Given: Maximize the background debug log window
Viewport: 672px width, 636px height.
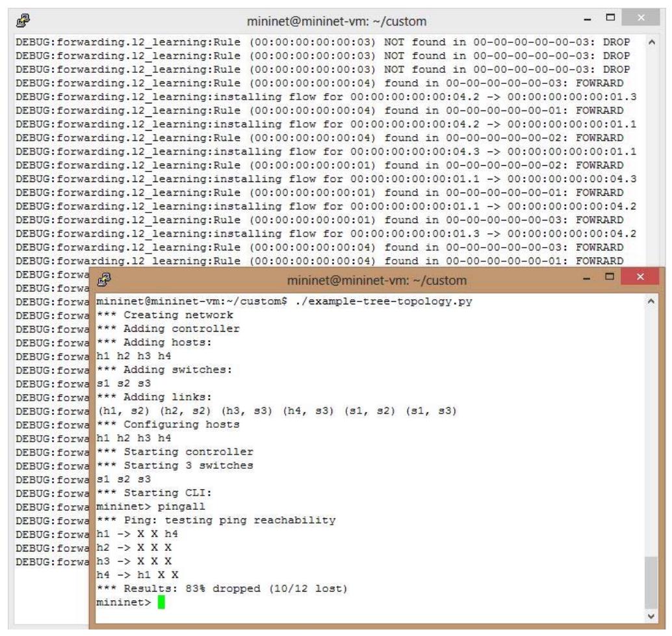Looking at the screenshot, I should tap(610, 18).
